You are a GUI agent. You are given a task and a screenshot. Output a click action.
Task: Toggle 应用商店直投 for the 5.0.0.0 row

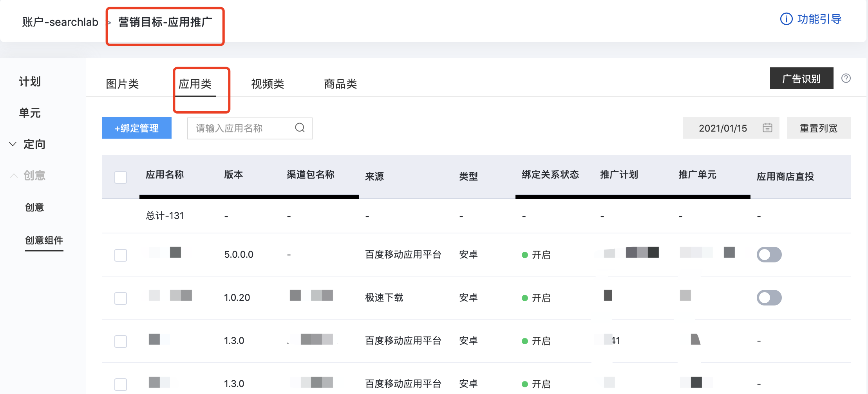pyautogui.click(x=769, y=255)
